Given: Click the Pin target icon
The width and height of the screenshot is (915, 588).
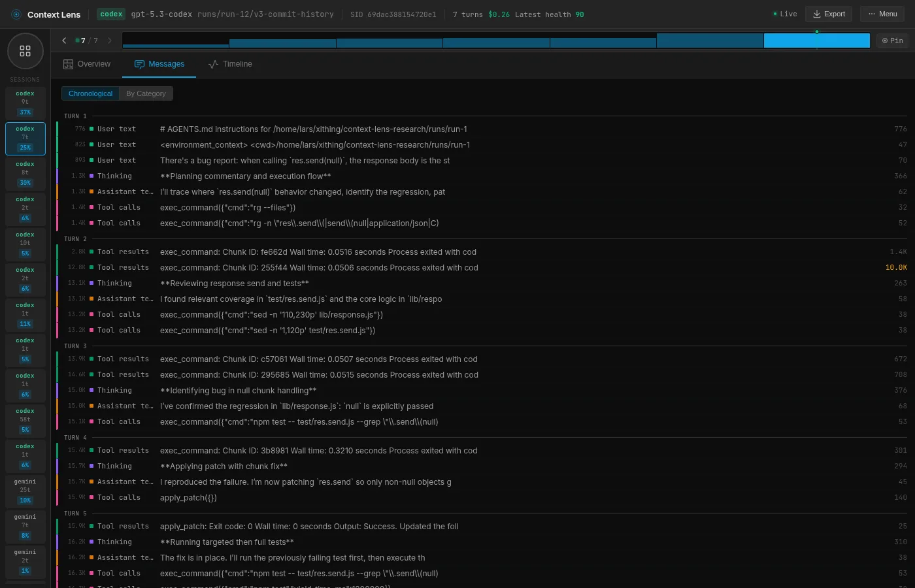Looking at the screenshot, I should (885, 40).
